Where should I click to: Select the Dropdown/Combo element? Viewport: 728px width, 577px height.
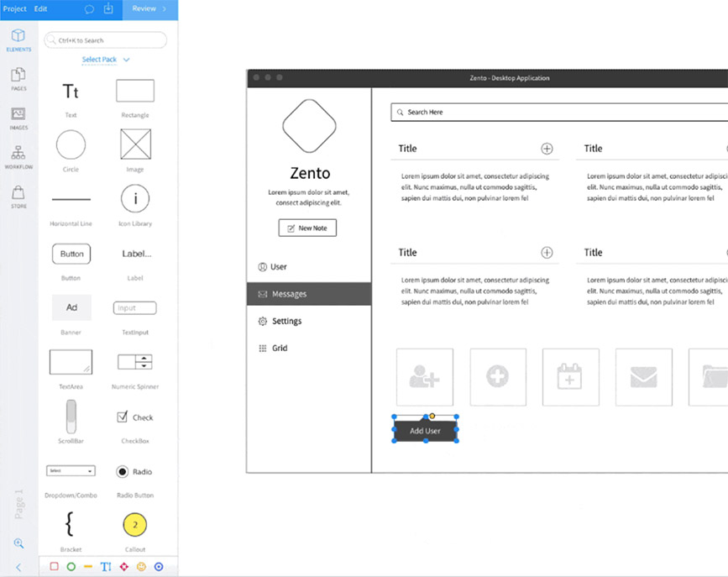71,471
